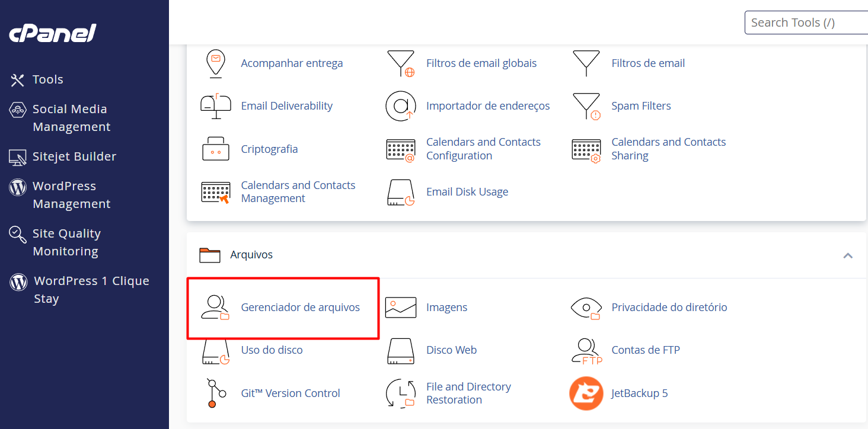This screenshot has height=429, width=868.
Task: Click the Disco Web icon
Action: (x=401, y=350)
